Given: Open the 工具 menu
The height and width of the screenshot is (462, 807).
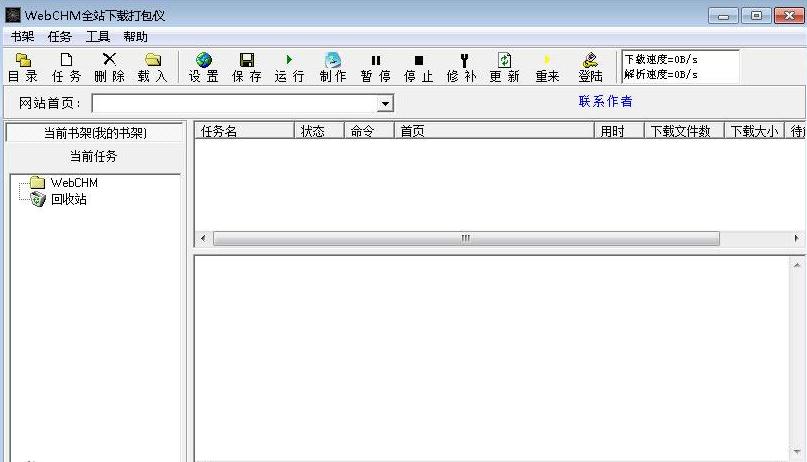Looking at the screenshot, I should point(98,37).
